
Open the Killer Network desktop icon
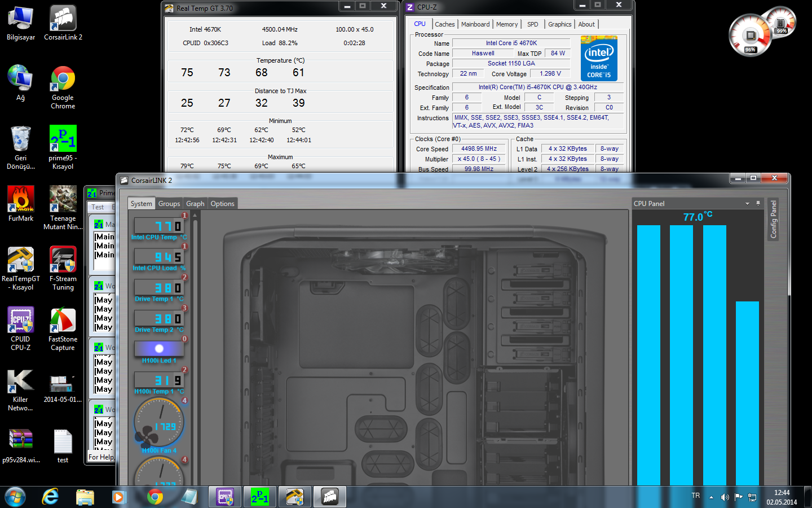coord(21,390)
